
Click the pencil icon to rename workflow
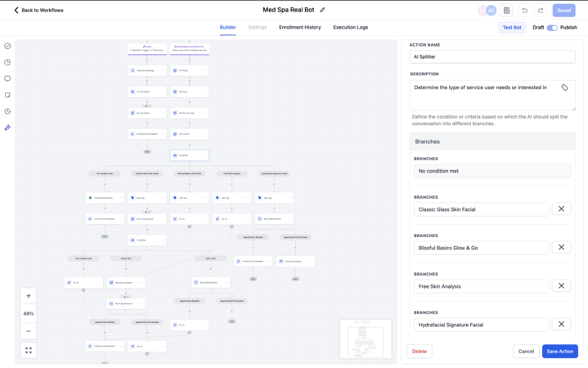[x=322, y=10]
